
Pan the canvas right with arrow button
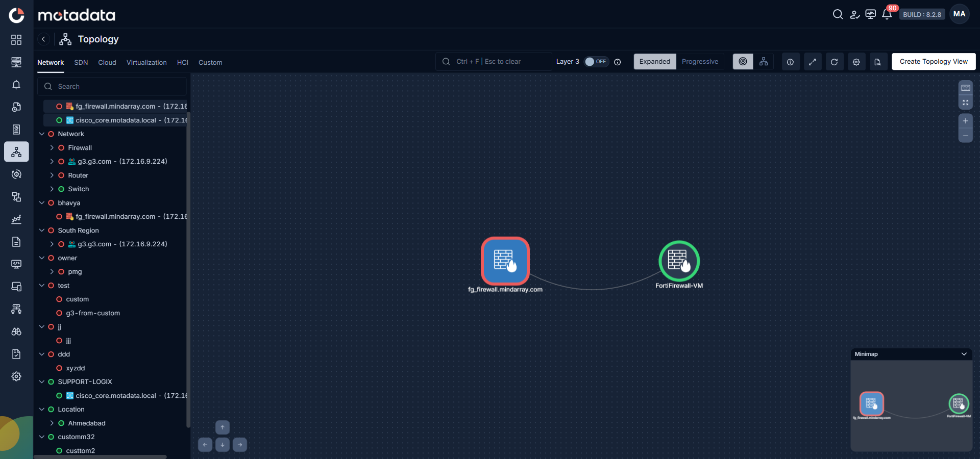tap(240, 445)
